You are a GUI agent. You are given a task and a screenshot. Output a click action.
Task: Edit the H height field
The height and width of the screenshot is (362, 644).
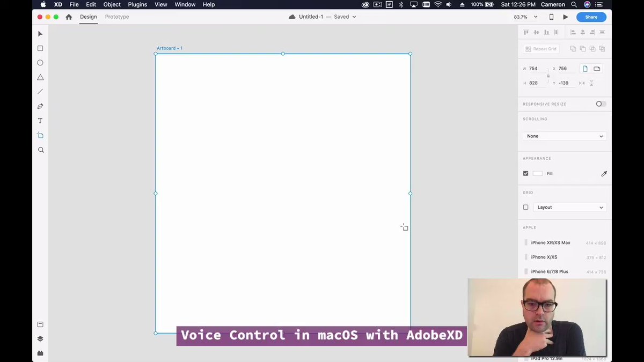pos(537,83)
